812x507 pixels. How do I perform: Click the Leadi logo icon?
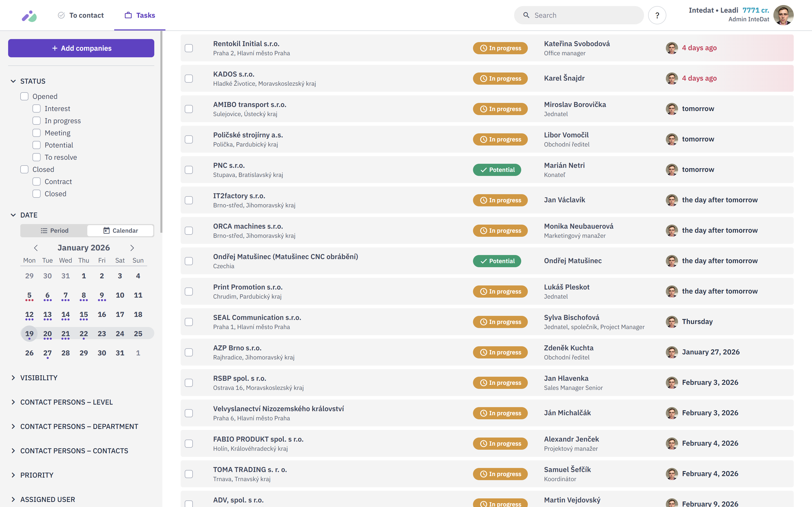click(29, 15)
